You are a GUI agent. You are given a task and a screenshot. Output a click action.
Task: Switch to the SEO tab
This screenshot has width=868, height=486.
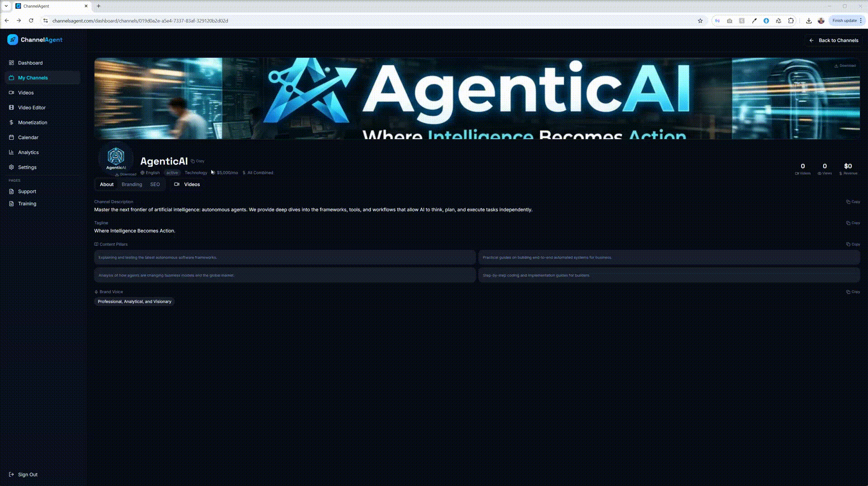(x=155, y=184)
